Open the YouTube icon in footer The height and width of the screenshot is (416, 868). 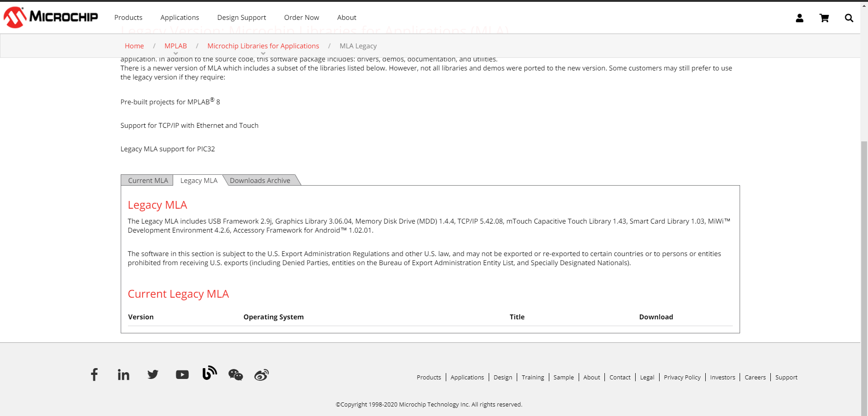point(182,374)
